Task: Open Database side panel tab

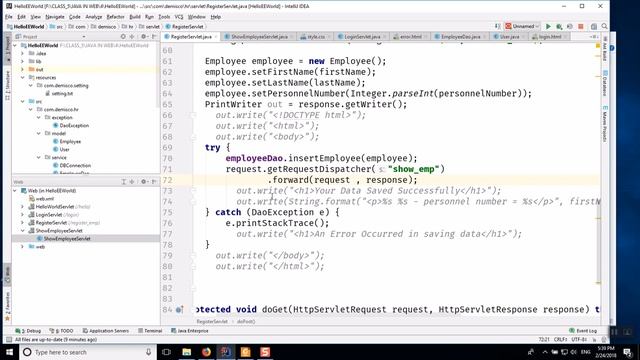Action: 605,83
